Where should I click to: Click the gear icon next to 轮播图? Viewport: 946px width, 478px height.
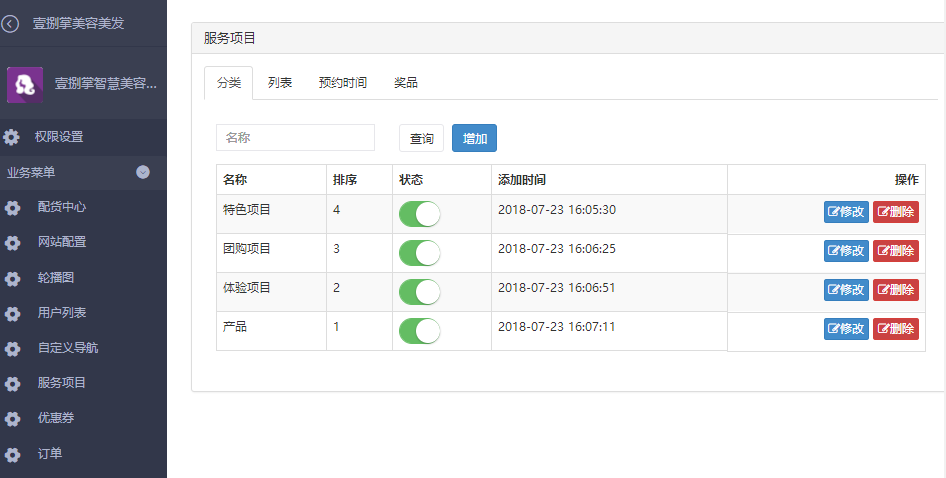pos(13,279)
